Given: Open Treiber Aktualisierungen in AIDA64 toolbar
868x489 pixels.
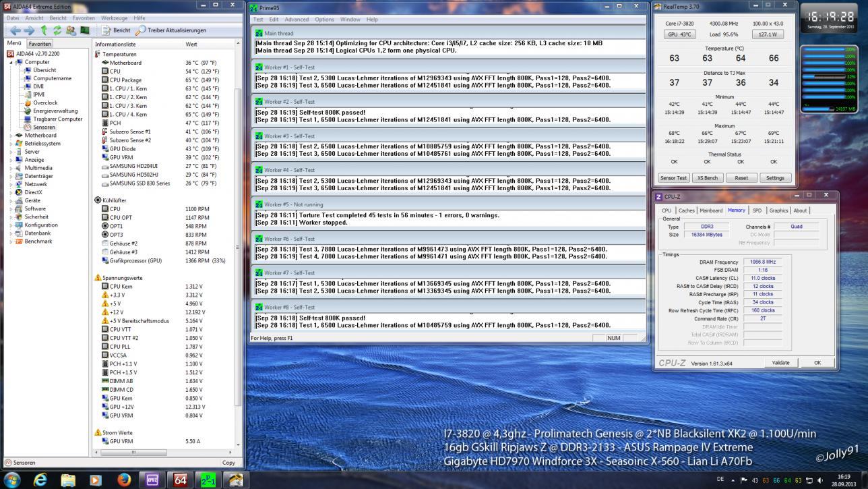Looking at the screenshot, I should tap(170, 30).
